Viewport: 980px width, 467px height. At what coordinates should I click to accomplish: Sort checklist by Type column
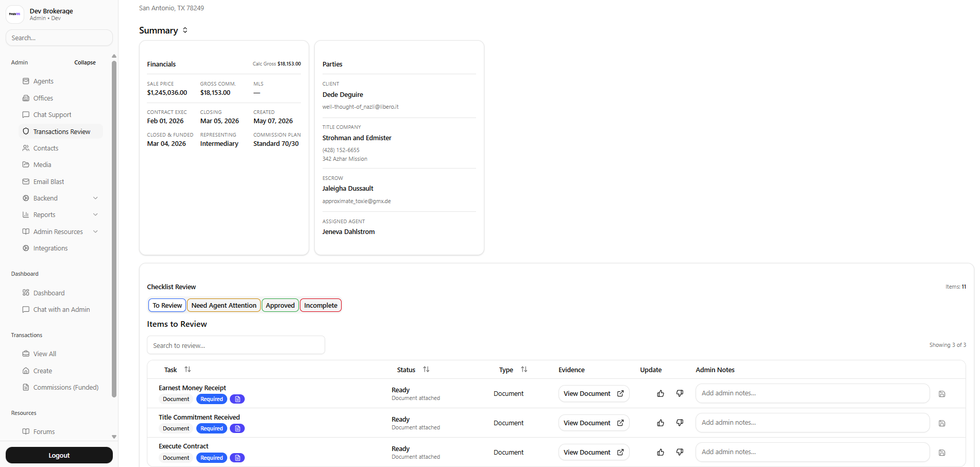click(x=524, y=370)
